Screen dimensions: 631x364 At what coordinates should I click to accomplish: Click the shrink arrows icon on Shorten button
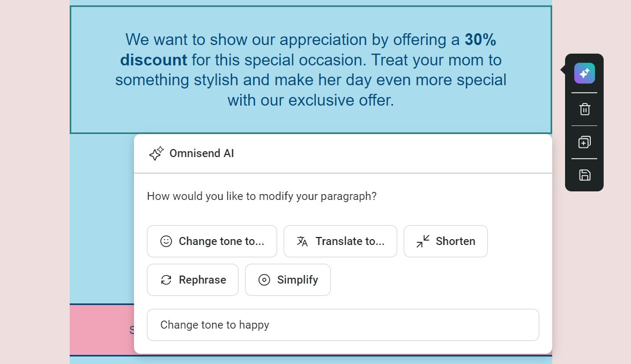click(x=423, y=241)
